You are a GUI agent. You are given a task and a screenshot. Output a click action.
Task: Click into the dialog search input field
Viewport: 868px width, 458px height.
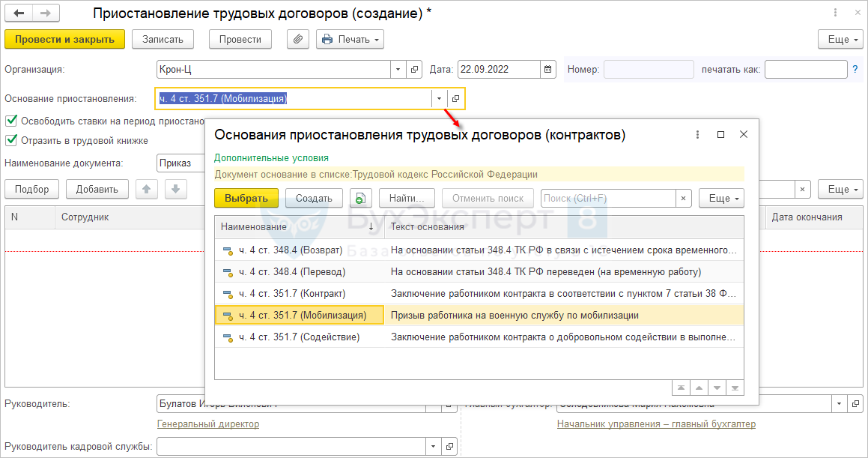coord(607,199)
